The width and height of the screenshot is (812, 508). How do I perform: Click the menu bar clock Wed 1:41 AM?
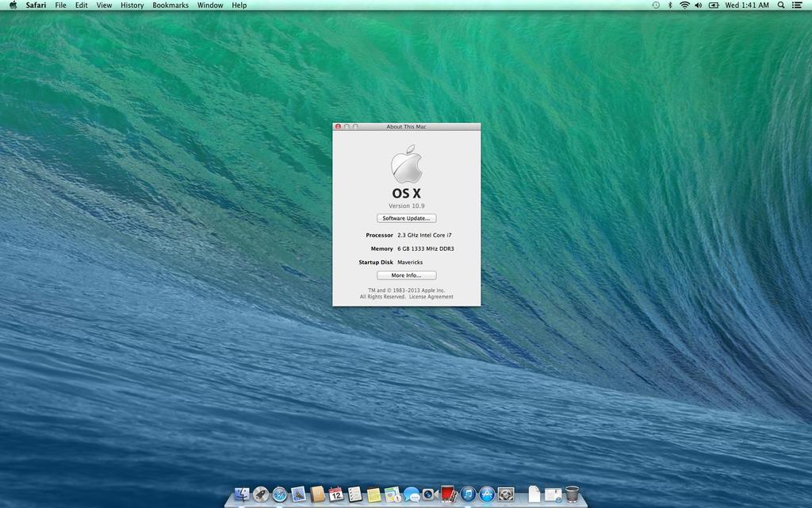[x=747, y=6]
